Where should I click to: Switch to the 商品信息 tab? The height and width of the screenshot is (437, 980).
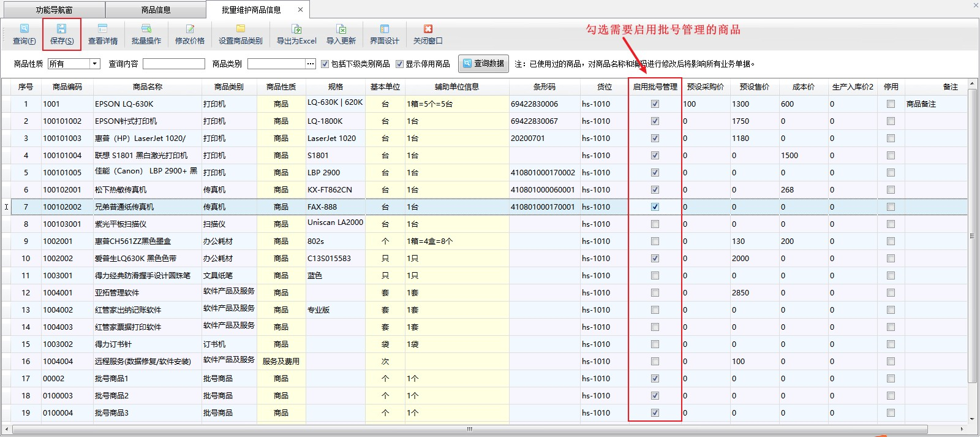point(156,10)
